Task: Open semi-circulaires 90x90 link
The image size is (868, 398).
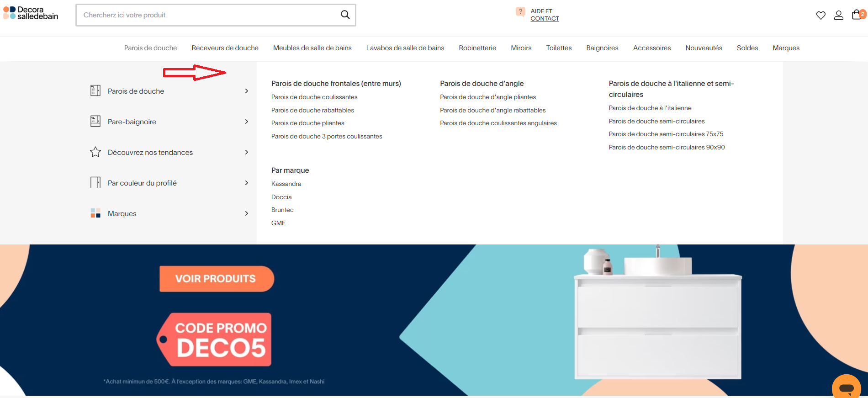Action: [x=667, y=147]
